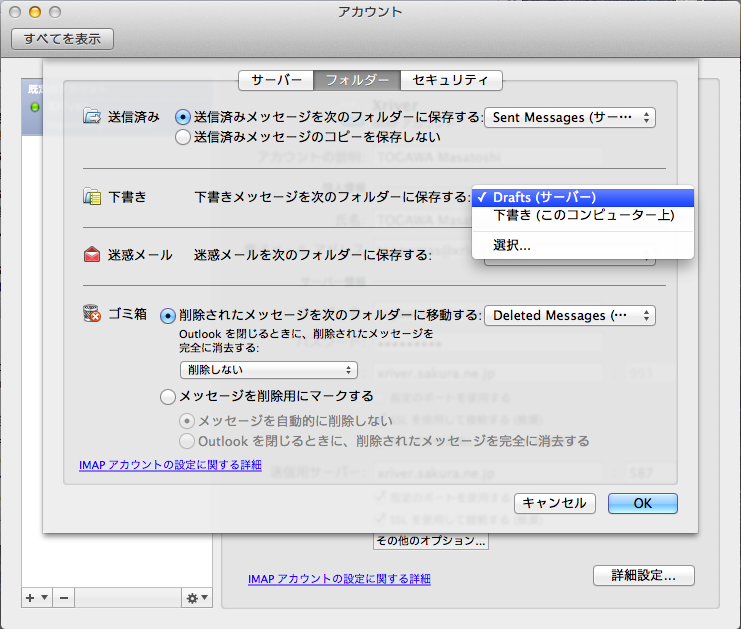Click the Trash (ゴミ箱) icon
Viewport: 741px width, 629px height.
click(x=93, y=315)
